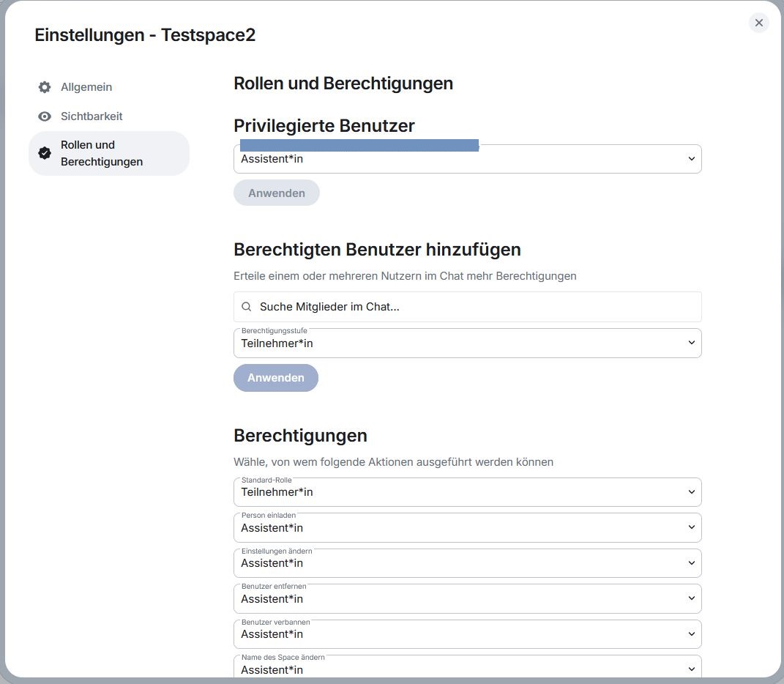Open the Benutzer entfernen dropdown
784x684 pixels.
467,599
